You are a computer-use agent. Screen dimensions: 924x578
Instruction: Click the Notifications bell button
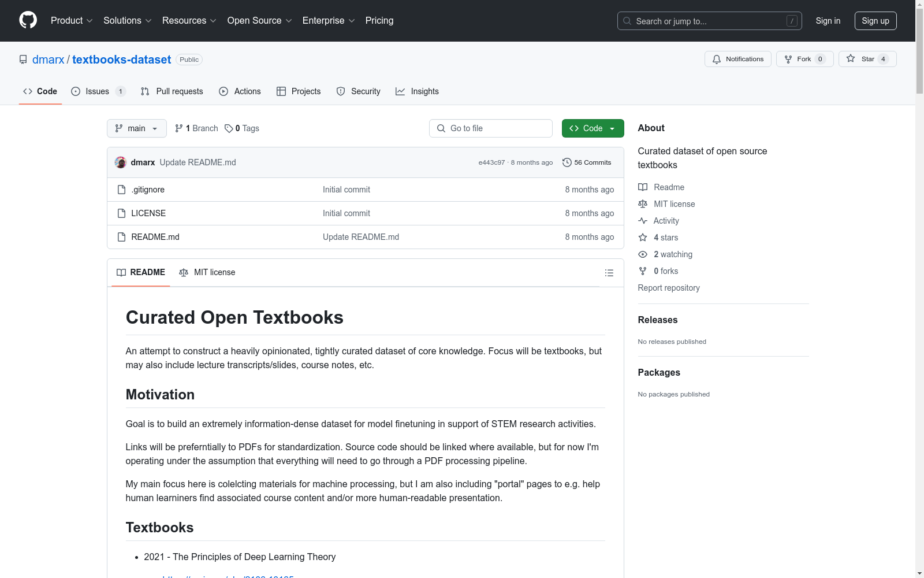(x=737, y=59)
